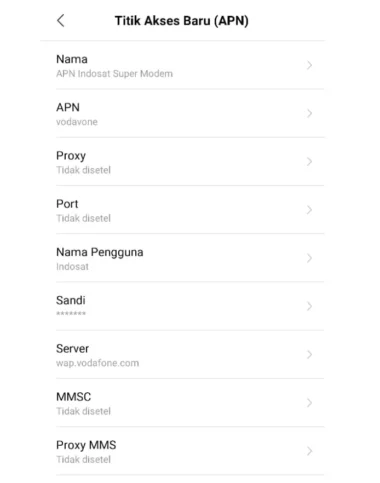Tap the arrow next to Sandi
The width and height of the screenshot is (380, 483).
click(309, 306)
